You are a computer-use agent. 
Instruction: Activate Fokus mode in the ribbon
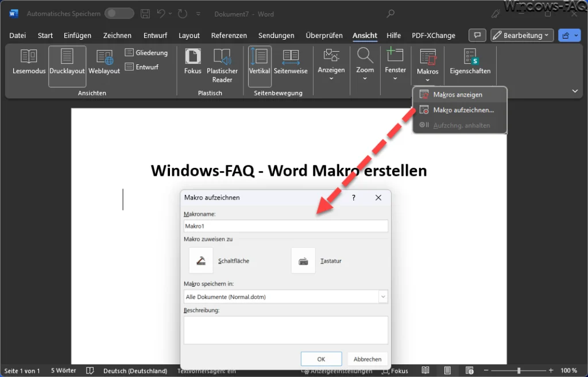(x=193, y=61)
